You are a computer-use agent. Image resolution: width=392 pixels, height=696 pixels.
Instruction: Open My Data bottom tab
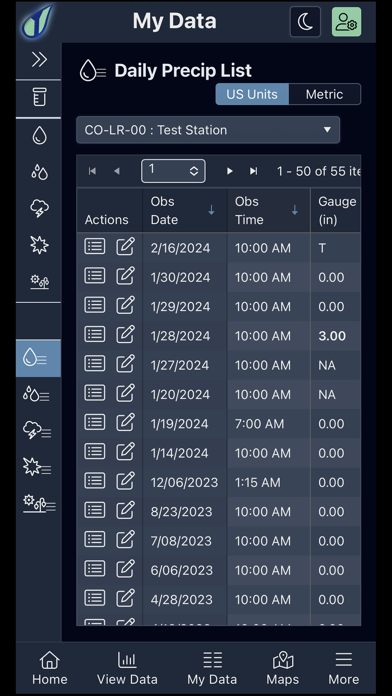pyautogui.click(x=212, y=668)
